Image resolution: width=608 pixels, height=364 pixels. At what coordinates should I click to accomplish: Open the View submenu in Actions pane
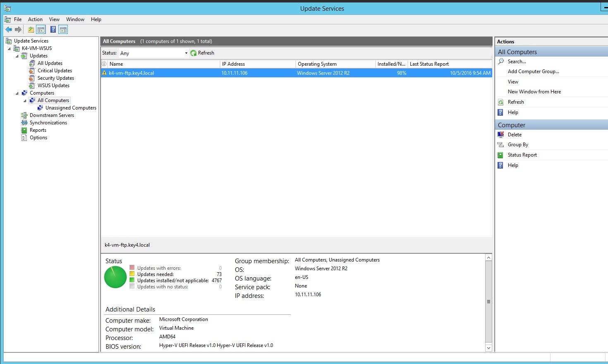(513, 82)
